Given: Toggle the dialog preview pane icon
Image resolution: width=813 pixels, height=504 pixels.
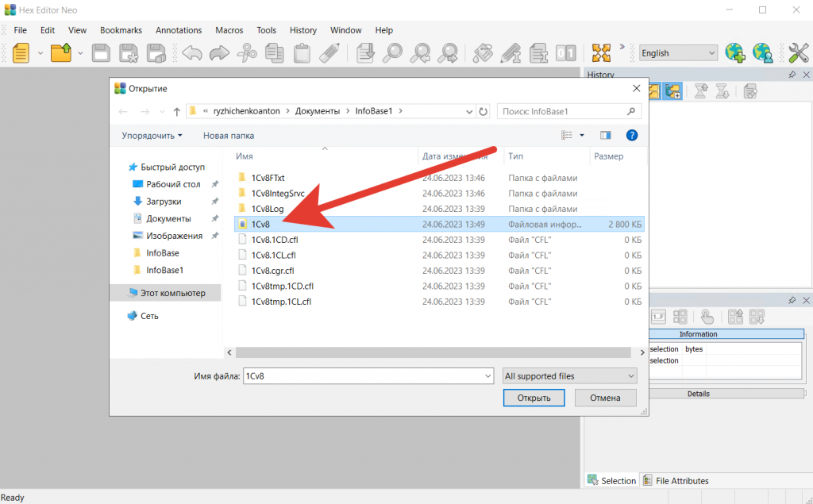Looking at the screenshot, I should coord(605,136).
